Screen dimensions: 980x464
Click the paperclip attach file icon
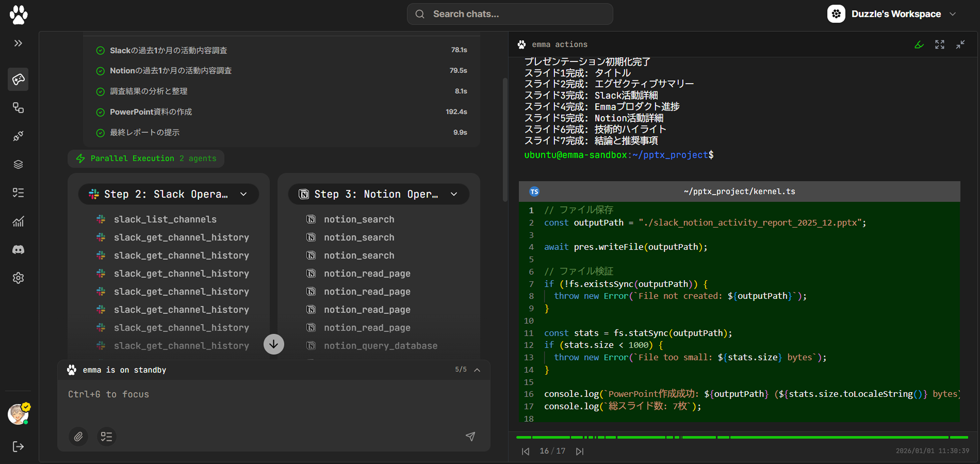tap(78, 436)
